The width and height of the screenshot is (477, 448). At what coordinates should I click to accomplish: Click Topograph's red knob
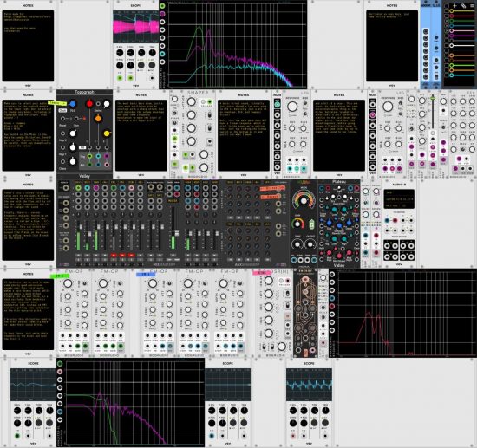89,104
